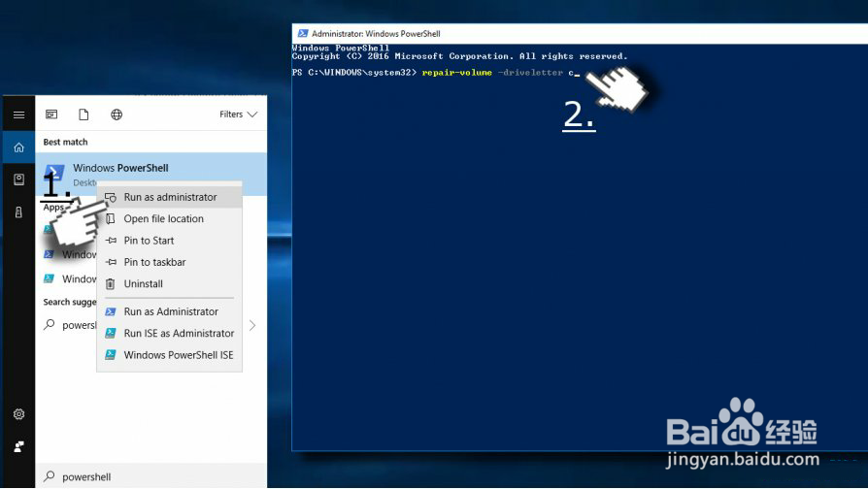The height and width of the screenshot is (489, 868).
Task: Select Run as Administrator with PowerShell icon
Action: pos(170,311)
